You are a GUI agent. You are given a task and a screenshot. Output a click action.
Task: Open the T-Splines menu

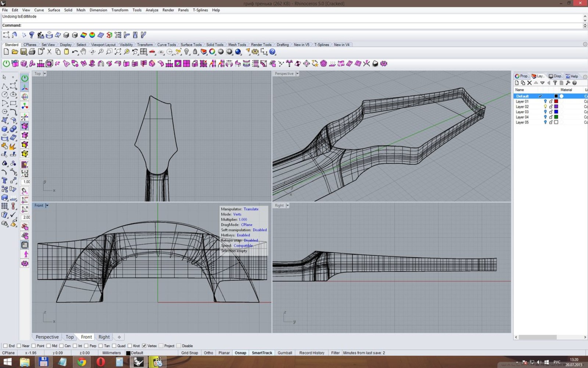tap(200, 10)
